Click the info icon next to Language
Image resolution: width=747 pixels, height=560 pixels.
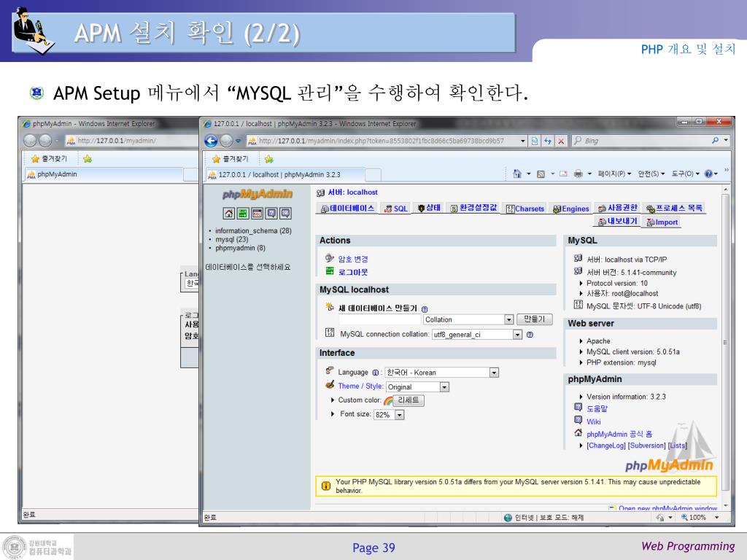pyautogui.click(x=376, y=373)
